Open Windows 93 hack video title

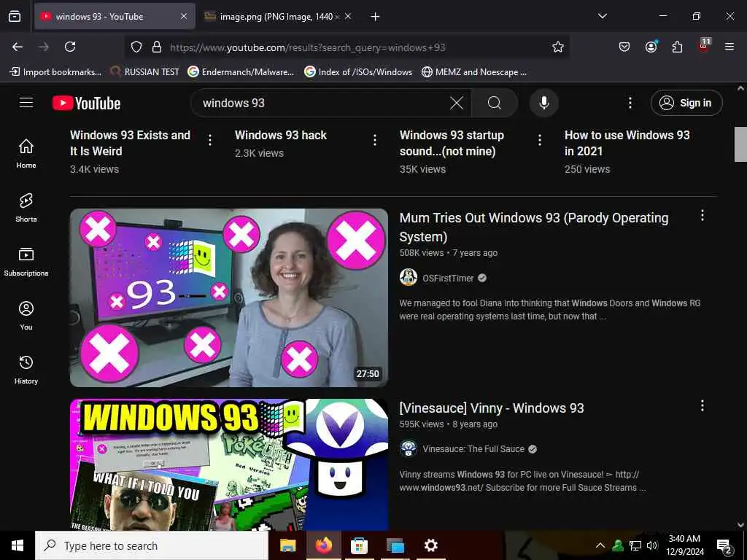coord(281,135)
